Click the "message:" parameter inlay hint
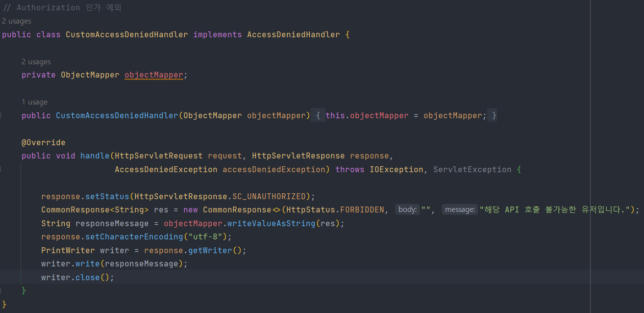 [459, 209]
